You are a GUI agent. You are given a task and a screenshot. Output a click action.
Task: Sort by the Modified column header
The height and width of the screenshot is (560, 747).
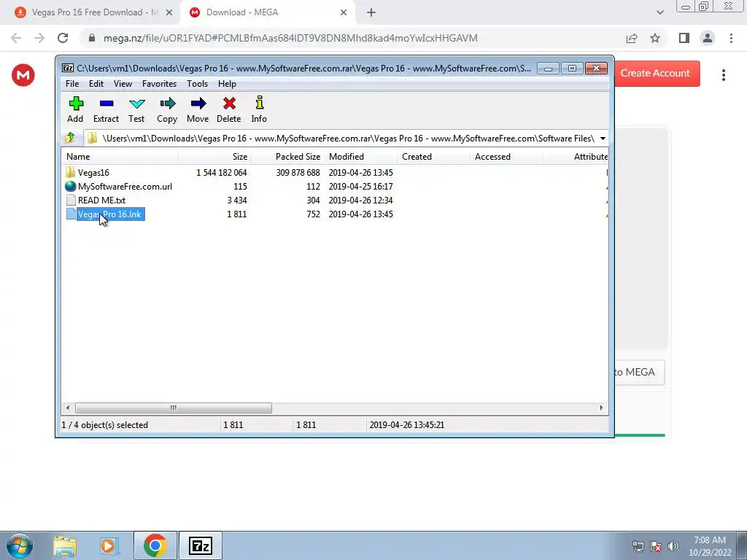[360, 157]
